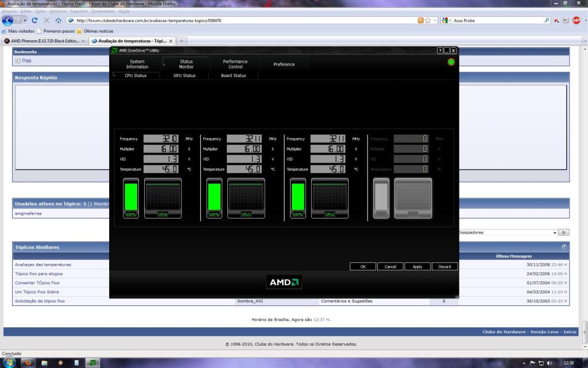The width and height of the screenshot is (588, 368).
Task: Click Cancel in AMD OverDrive
Action: point(390,267)
